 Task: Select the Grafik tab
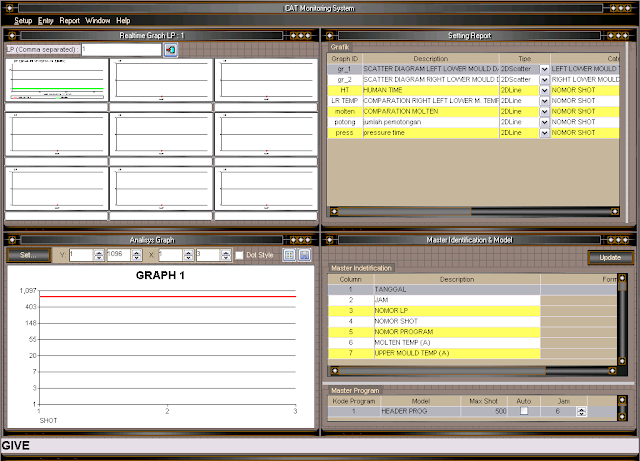pyautogui.click(x=340, y=47)
